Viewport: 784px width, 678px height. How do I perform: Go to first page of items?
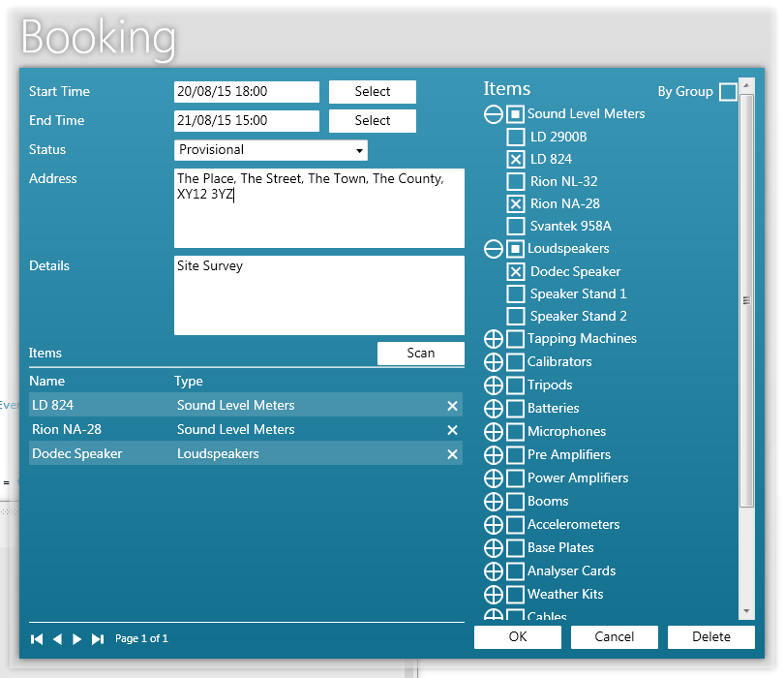click(37, 639)
